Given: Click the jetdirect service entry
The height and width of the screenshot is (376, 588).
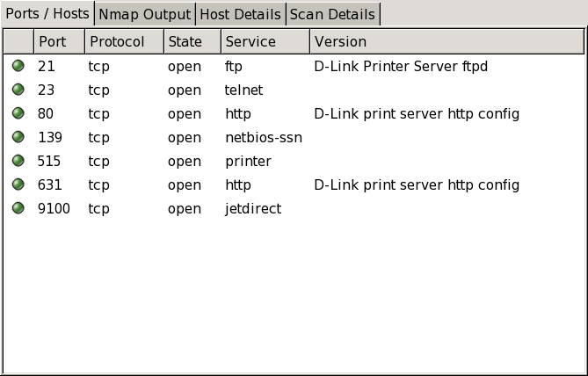Looking at the screenshot, I should [253, 208].
